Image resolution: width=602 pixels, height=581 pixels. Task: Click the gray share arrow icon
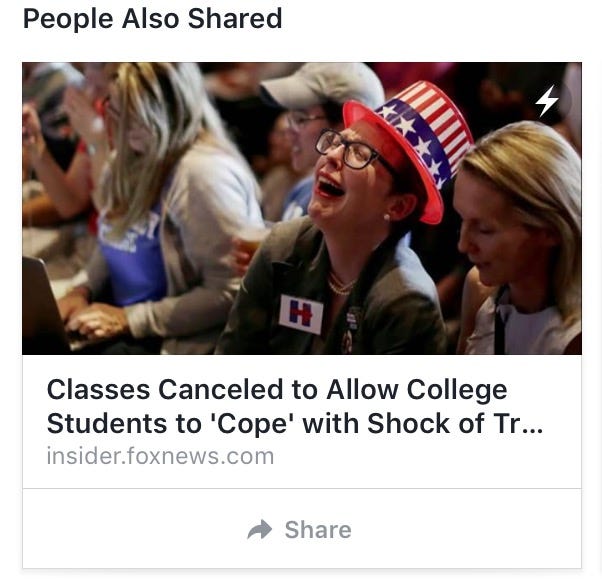click(260, 530)
